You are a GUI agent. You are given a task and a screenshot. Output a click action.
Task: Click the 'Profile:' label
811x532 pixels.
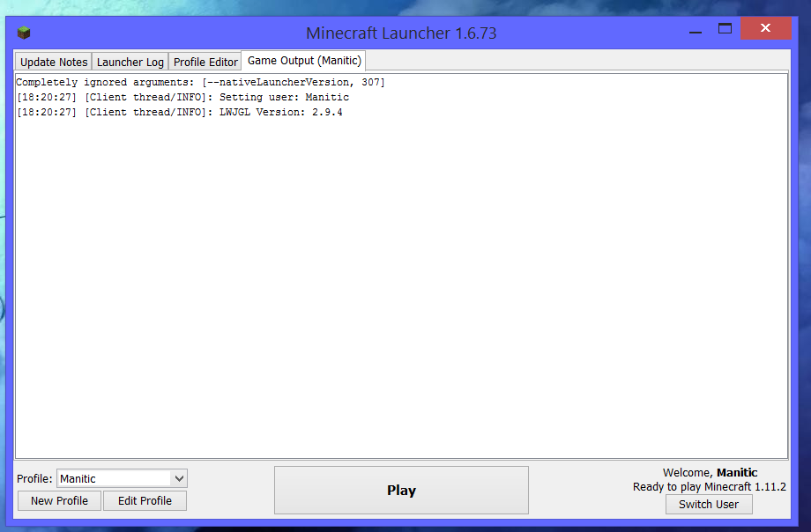[34, 479]
